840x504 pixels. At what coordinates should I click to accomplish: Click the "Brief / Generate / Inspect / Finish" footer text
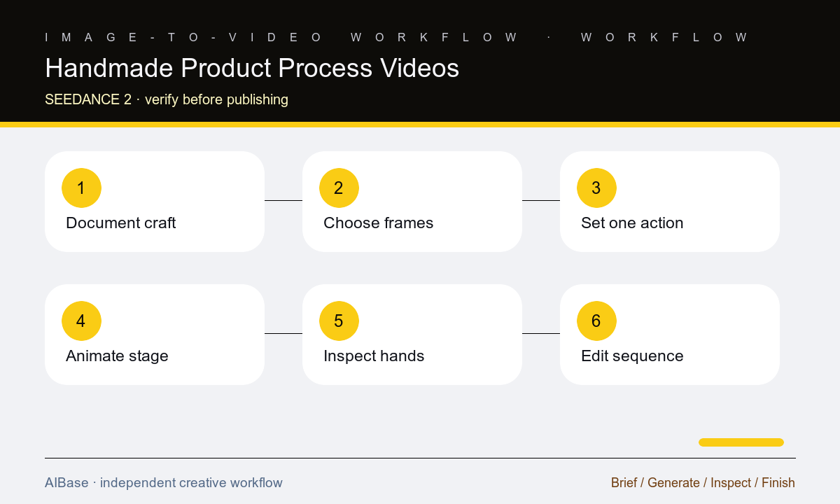coord(703,482)
